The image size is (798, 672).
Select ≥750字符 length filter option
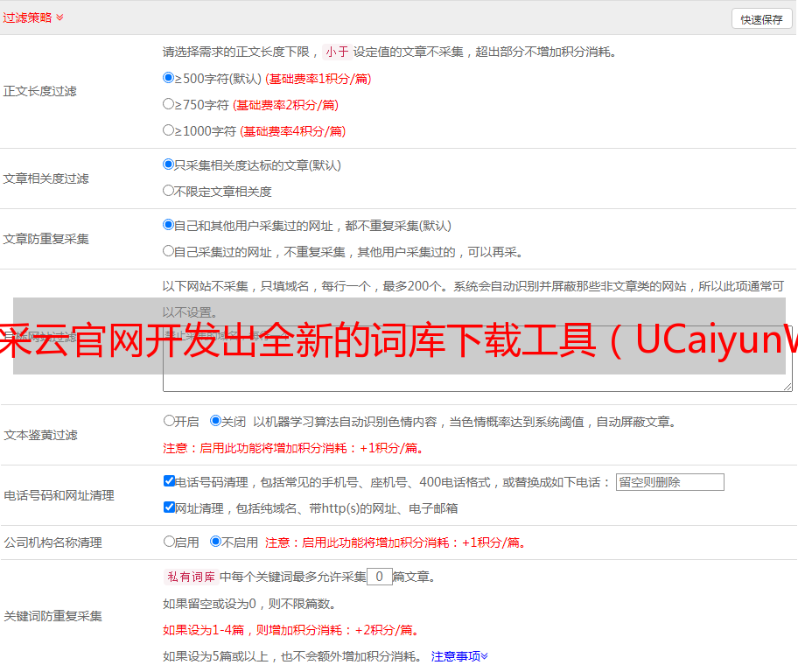click(169, 104)
